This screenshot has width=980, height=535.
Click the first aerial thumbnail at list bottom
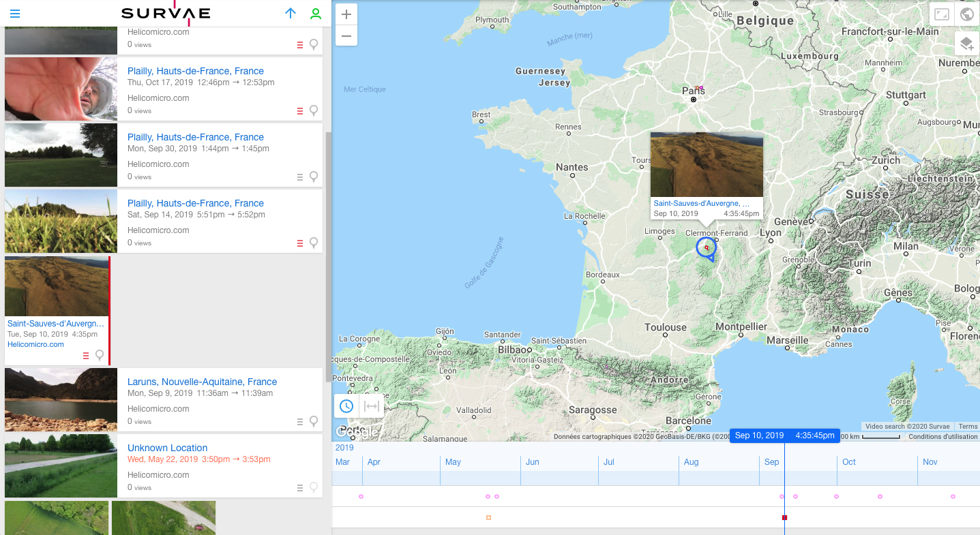pos(57,518)
